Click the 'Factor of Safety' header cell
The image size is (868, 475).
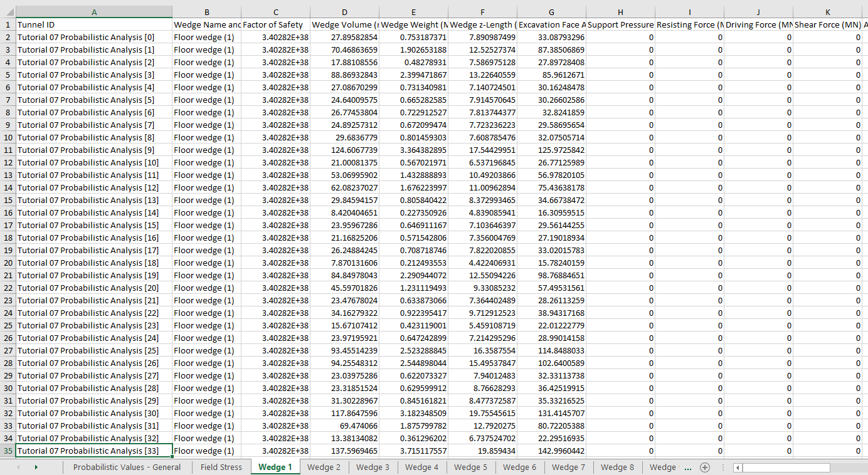(x=276, y=24)
